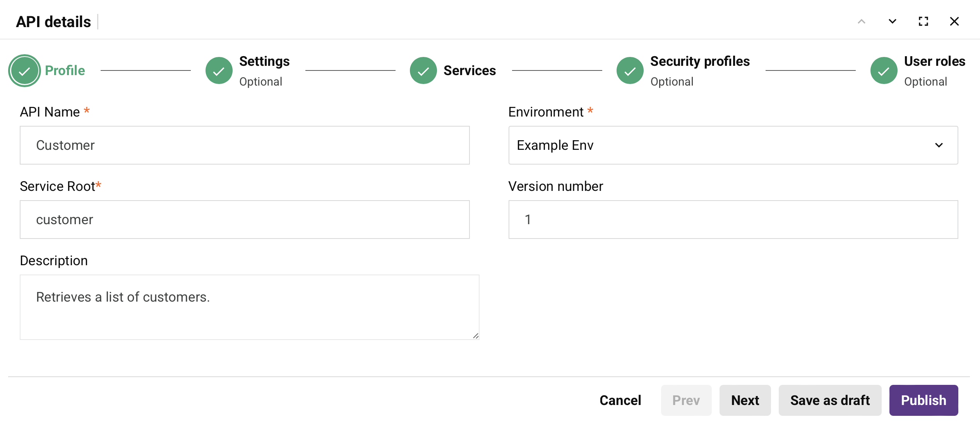Focus the Version number field
The image size is (980, 429).
[x=733, y=220]
